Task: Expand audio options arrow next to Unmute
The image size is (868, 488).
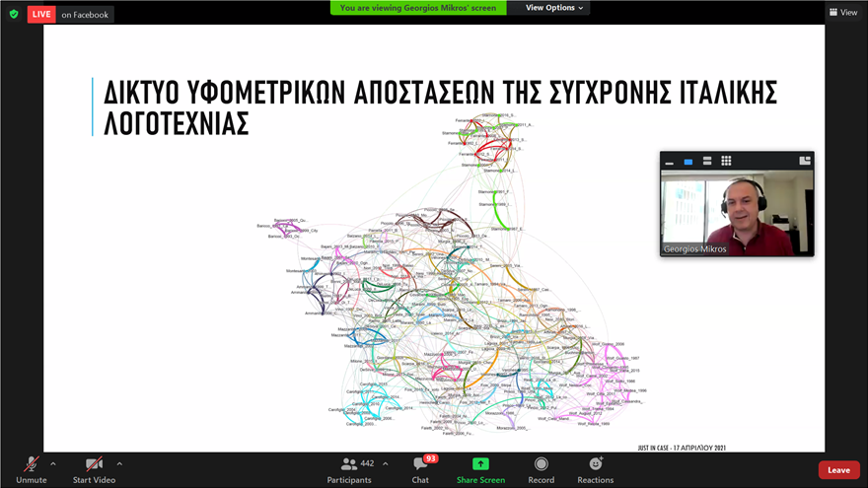Action: 53,463
